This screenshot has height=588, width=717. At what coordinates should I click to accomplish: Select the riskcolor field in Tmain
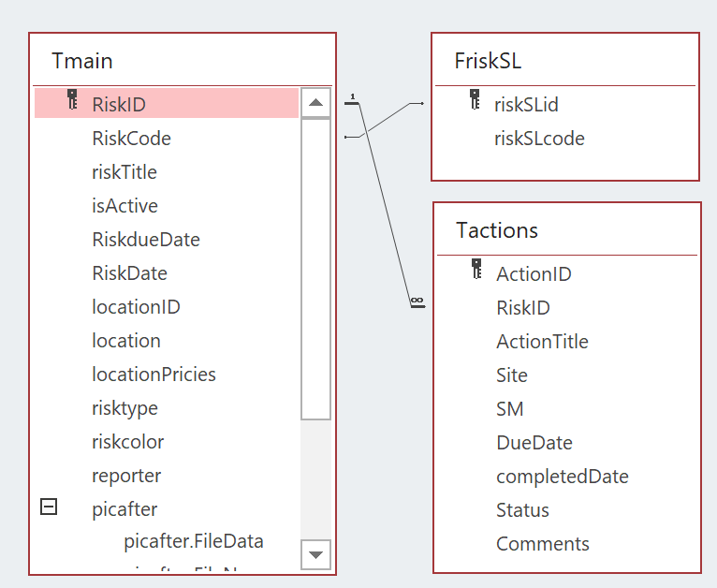click(x=127, y=442)
